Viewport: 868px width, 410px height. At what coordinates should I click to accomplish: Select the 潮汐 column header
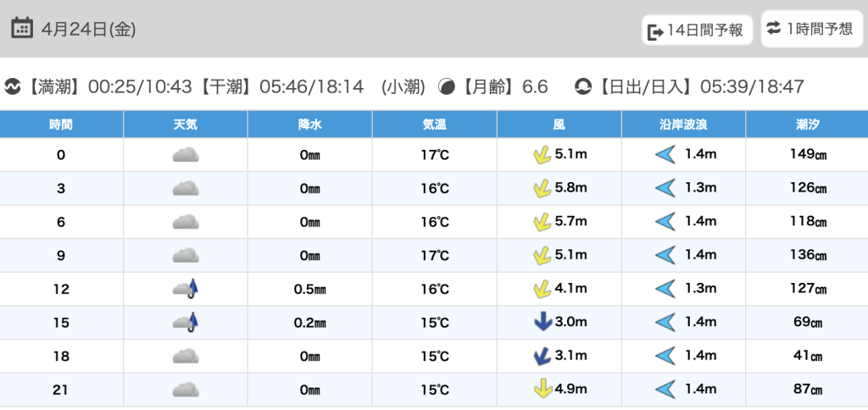click(807, 125)
